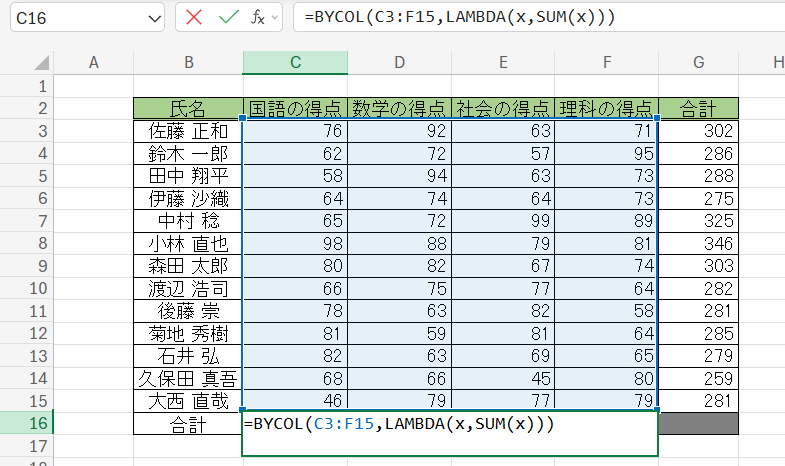Click the social studies score 99 cell
Viewport: 785px width, 466px height.
tap(503, 221)
